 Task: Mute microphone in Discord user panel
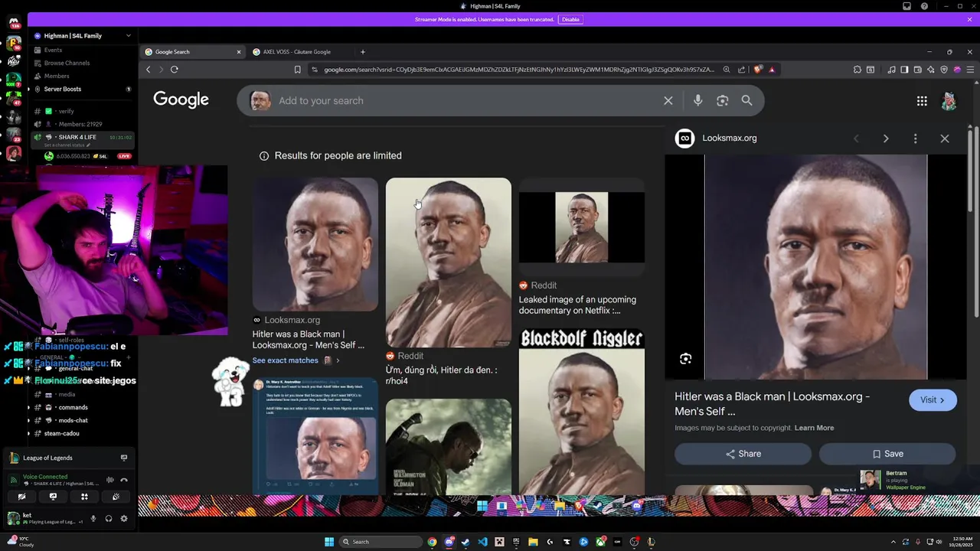[x=93, y=518]
